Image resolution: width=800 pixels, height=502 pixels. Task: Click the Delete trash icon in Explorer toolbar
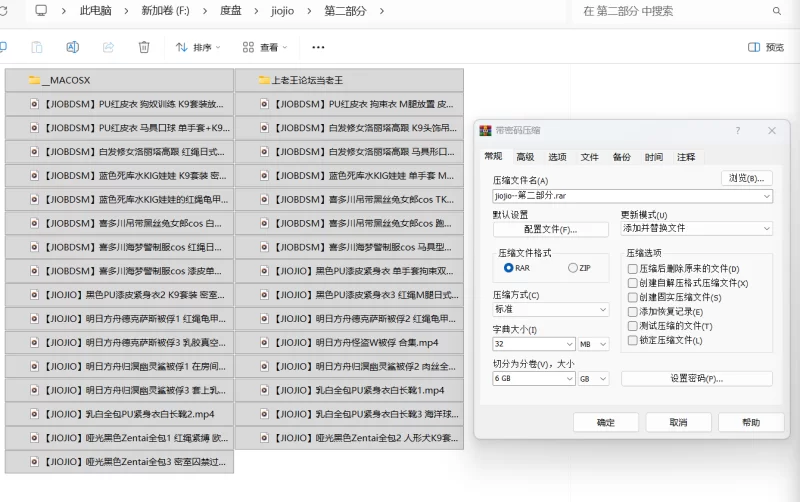144,47
